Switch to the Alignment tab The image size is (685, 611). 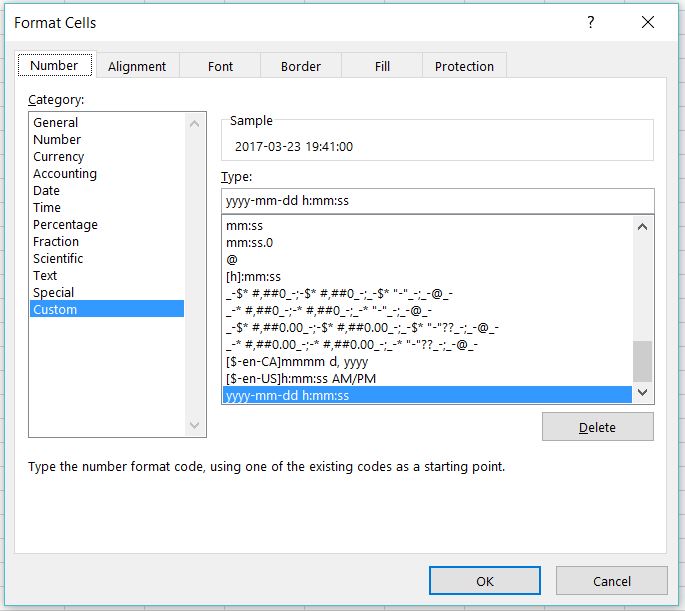point(137,66)
